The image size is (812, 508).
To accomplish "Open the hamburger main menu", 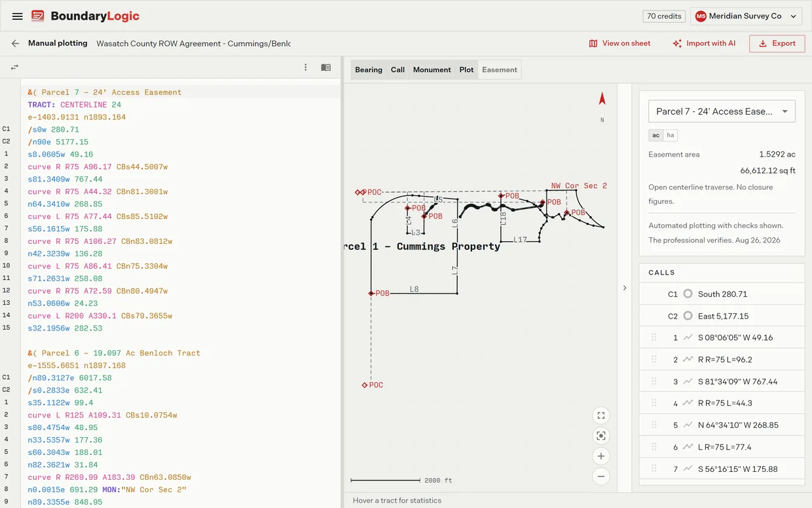I will tap(18, 16).
